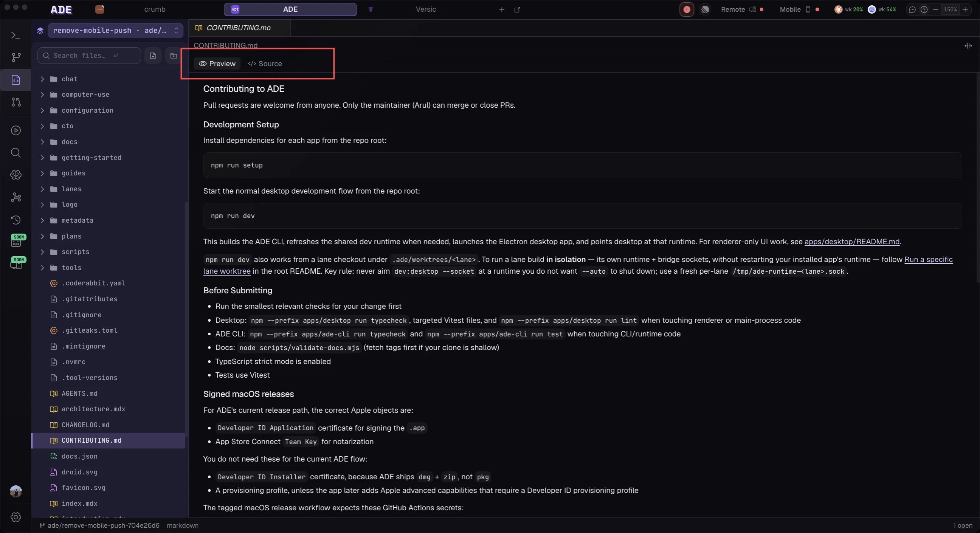980x533 pixels.
Task: Click the red alert exclamation icon
Action: coord(687,9)
